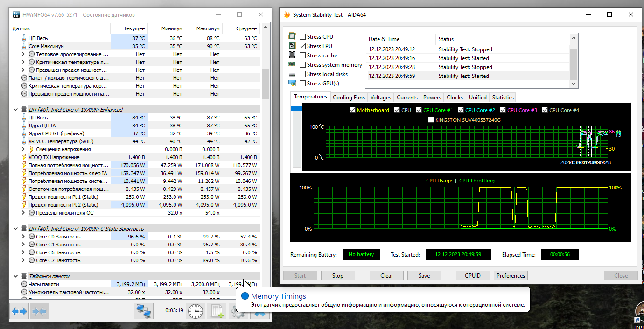The image size is (644, 329).
Task: Select the 20:49:59 Stability Test: Started log row
Action: [468, 76]
